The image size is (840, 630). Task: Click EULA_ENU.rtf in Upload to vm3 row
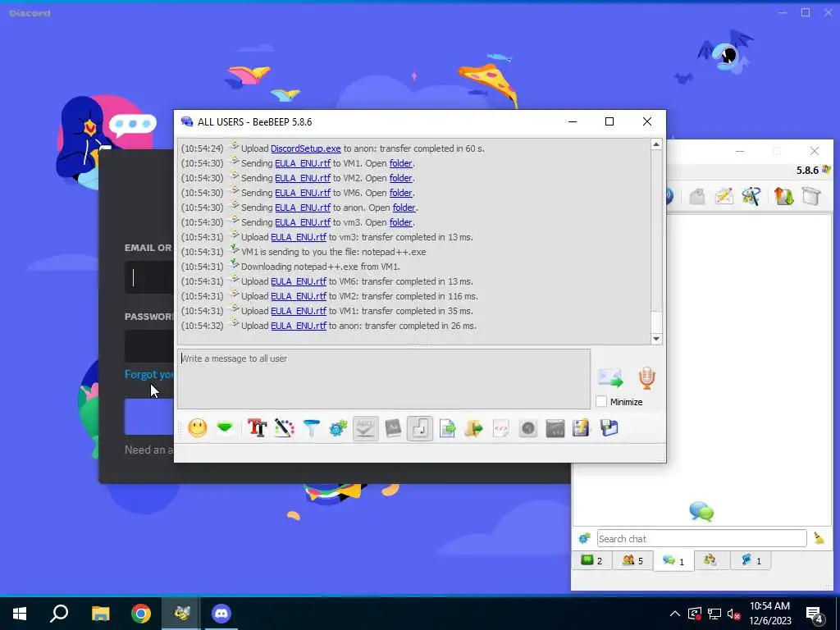(299, 237)
